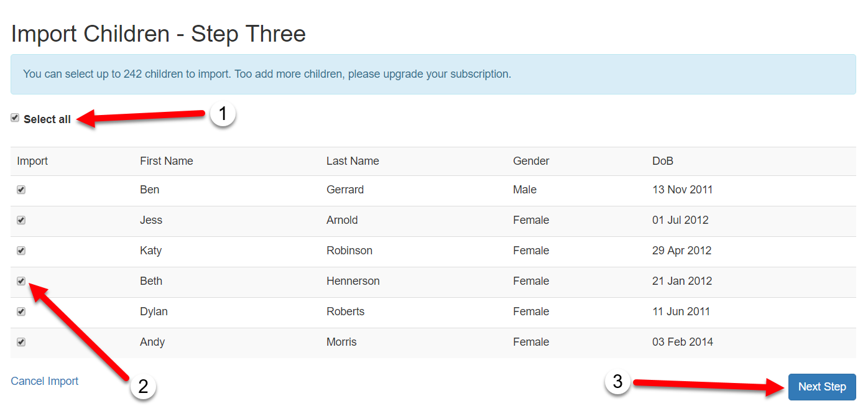Click the numbered annotation circle 2
This screenshot has width=868, height=411.
coord(143,387)
